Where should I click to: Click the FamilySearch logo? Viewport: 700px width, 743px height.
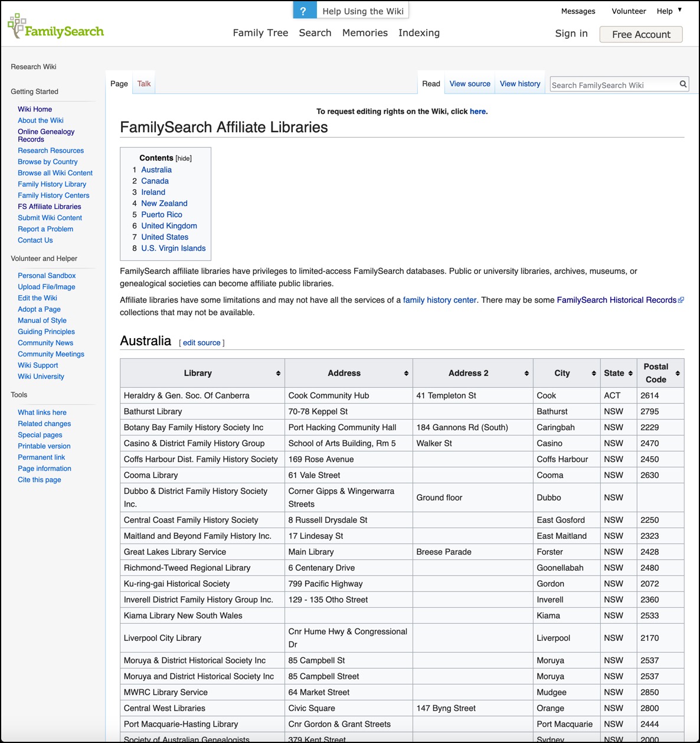coord(55,27)
